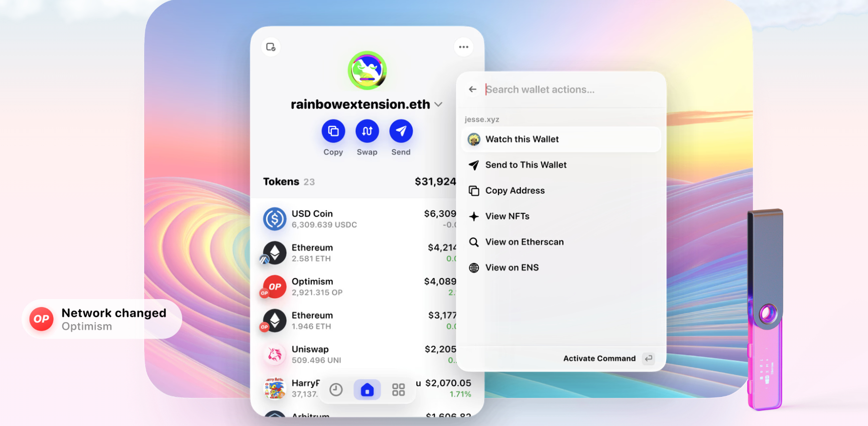Screen dimensions: 868x426
Task: Click the top-left wallet window icon
Action: click(271, 47)
